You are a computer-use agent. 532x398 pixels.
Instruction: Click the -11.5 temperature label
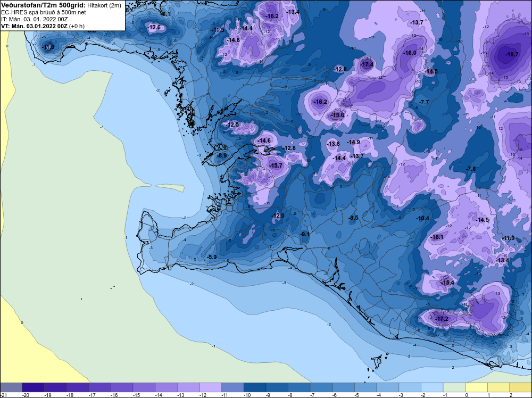coord(218,30)
